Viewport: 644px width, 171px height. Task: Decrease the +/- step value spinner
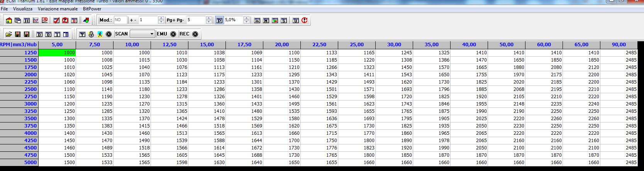161,22
